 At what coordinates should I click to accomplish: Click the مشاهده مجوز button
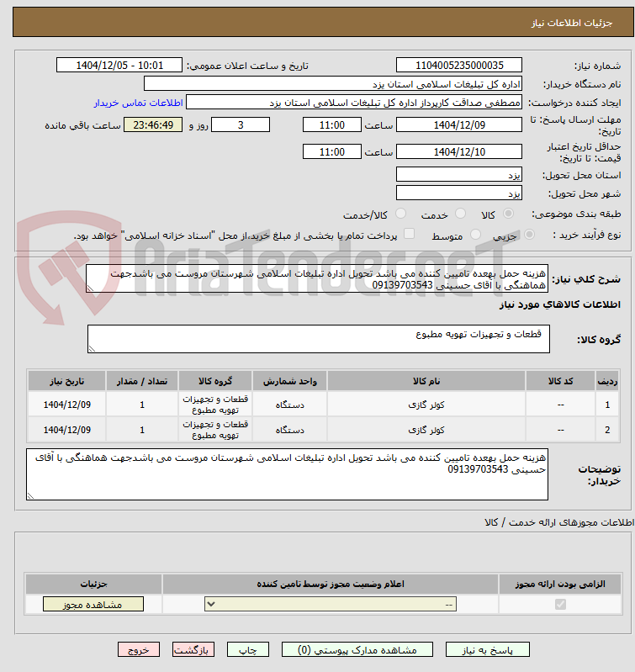coord(93,604)
